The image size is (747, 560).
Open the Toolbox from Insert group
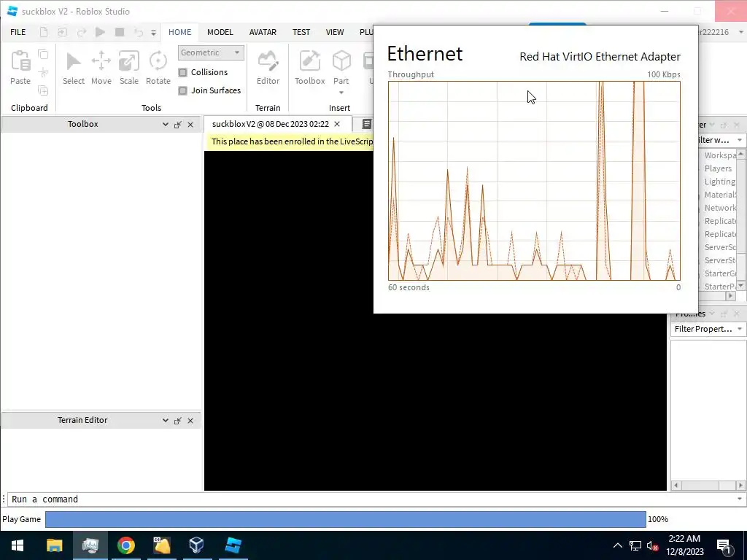[x=309, y=67]
